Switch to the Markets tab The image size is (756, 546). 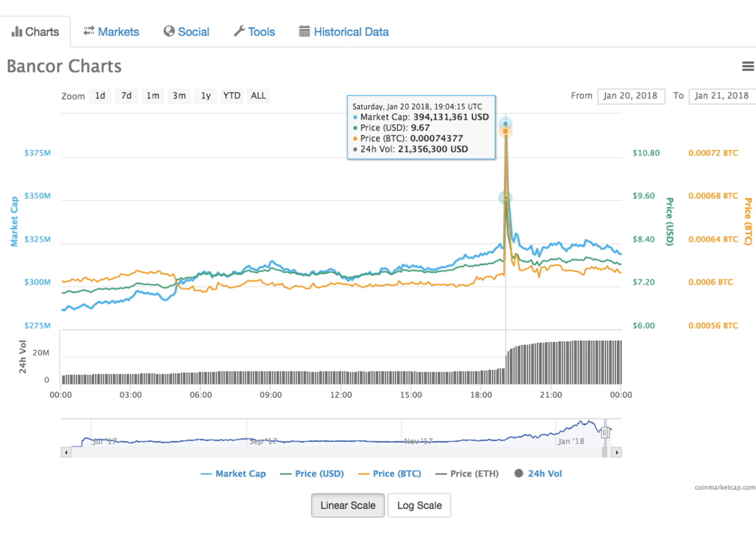tap(111, 31)
